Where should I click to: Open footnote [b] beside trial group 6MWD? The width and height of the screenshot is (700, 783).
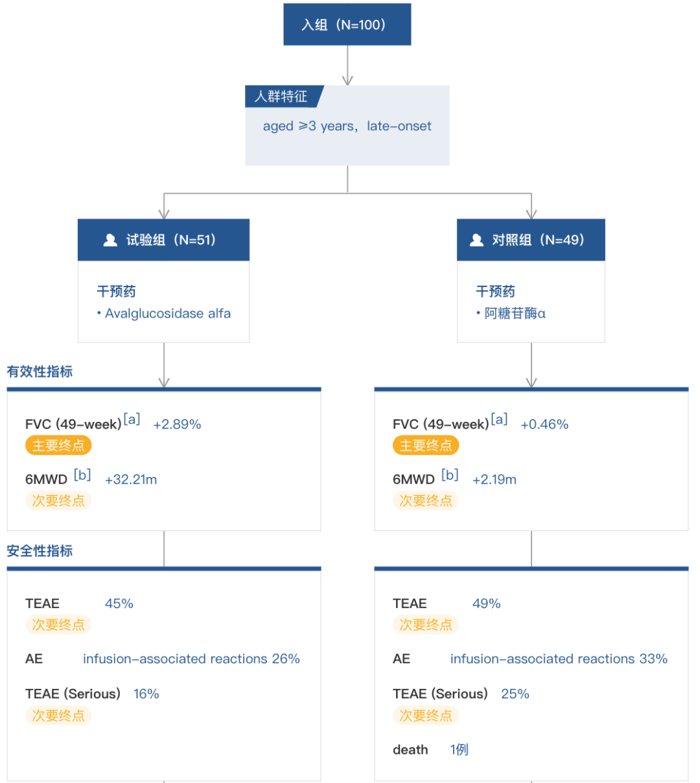point(82,475)
